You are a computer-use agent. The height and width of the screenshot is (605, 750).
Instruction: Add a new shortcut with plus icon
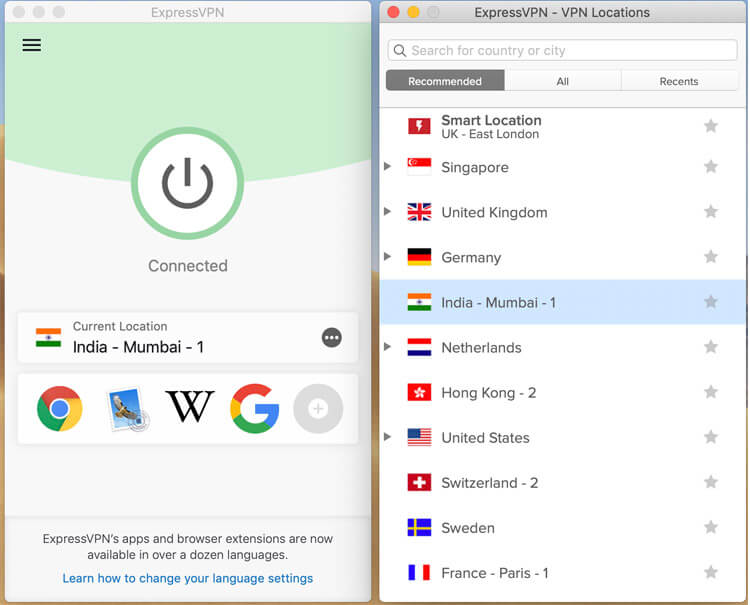(318, 409)
